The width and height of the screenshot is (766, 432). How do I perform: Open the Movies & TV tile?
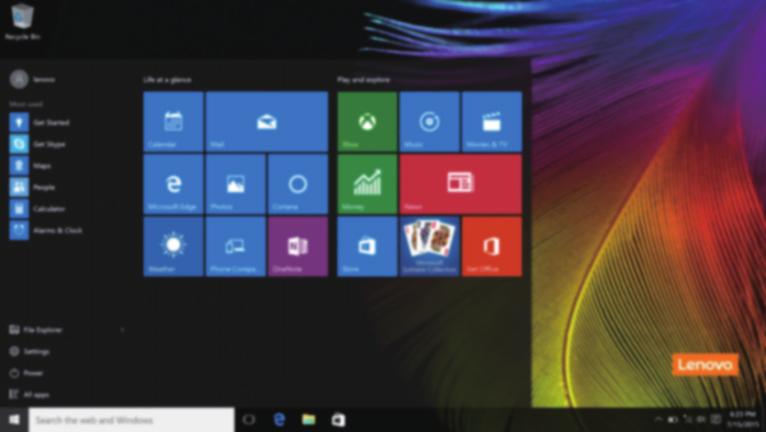click(492, 122)
